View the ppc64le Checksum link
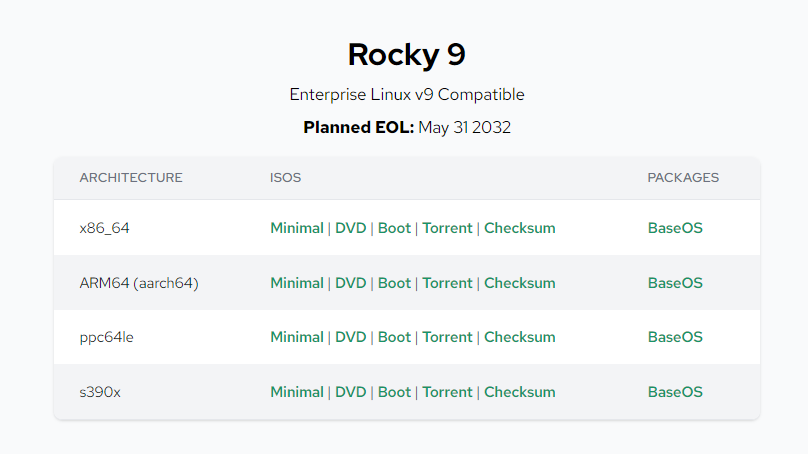This screenshot has height=454, width=808. (519, 337)
